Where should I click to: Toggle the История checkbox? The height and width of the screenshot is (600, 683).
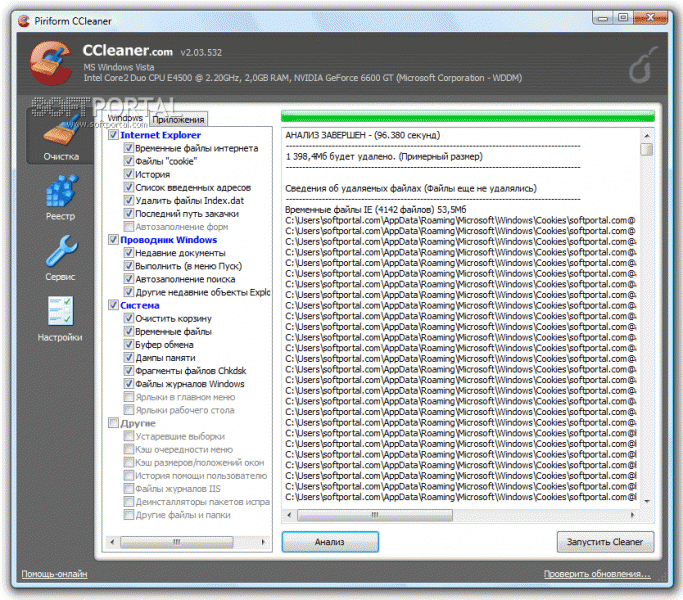[x=128, y=174]
